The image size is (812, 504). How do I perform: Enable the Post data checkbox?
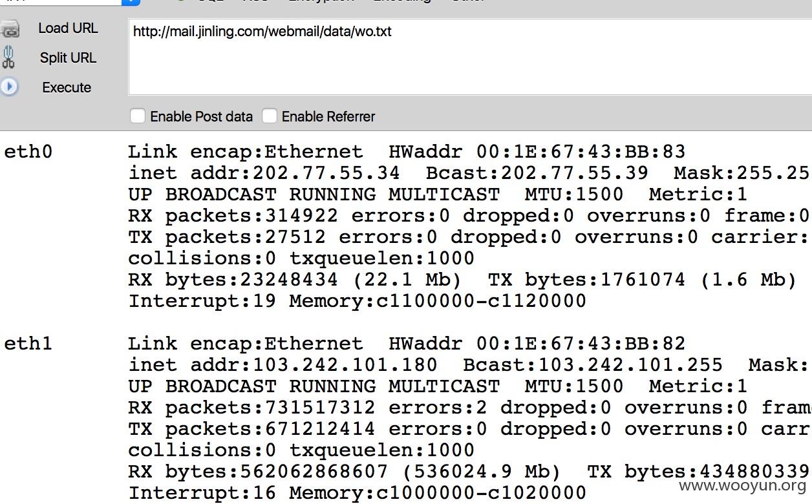[137, 116]
